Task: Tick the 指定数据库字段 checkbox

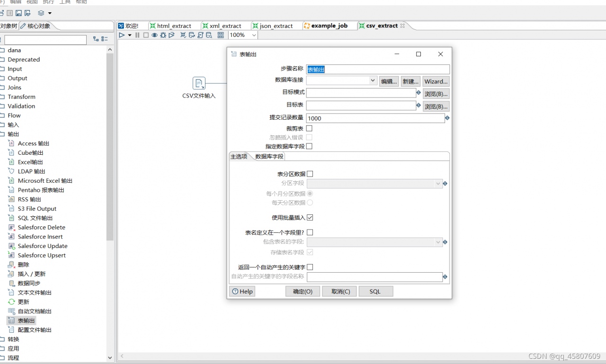Action: 309,146
